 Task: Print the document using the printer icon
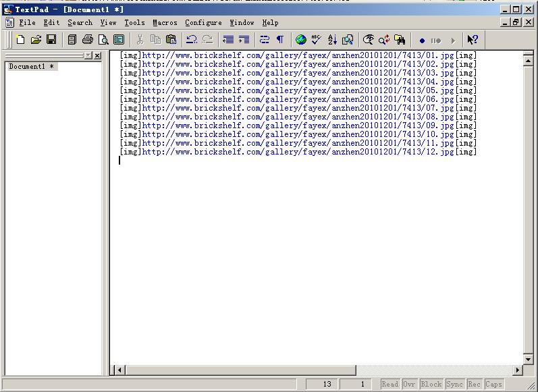tap(88, 40)
